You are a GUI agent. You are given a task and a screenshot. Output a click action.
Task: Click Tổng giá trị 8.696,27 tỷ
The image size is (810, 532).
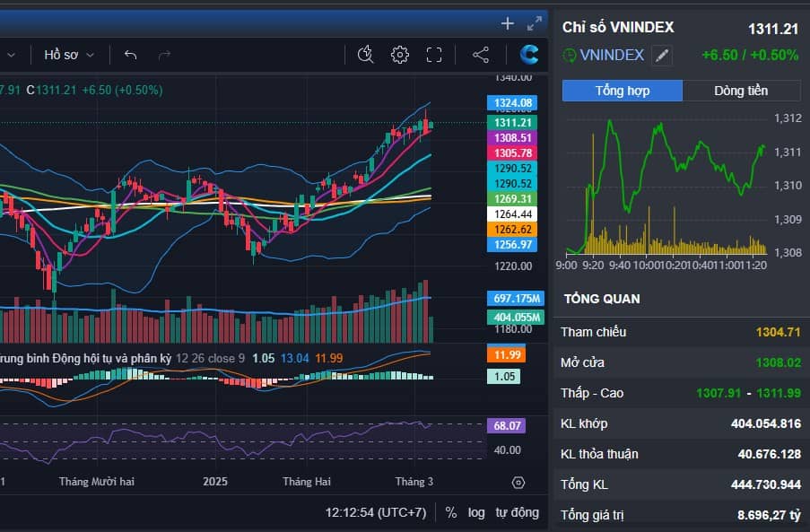point(770,515)
